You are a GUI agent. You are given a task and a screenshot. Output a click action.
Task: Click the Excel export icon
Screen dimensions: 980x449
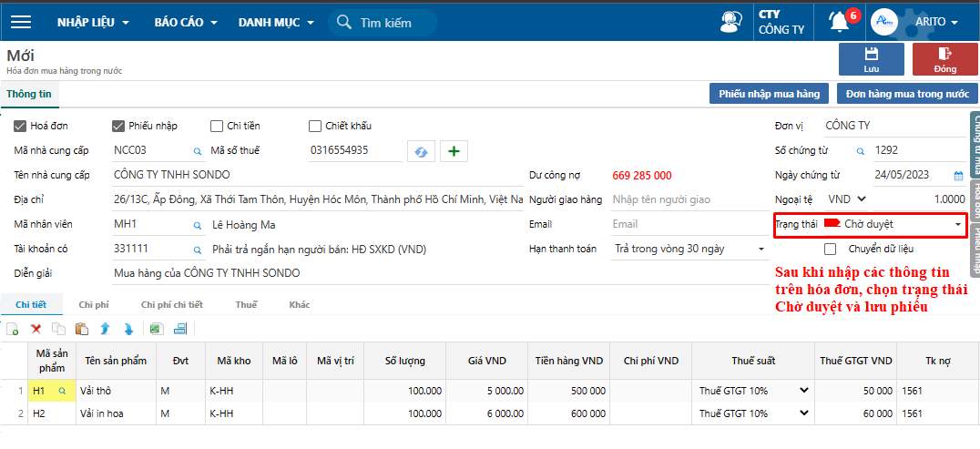coord(156,329)
